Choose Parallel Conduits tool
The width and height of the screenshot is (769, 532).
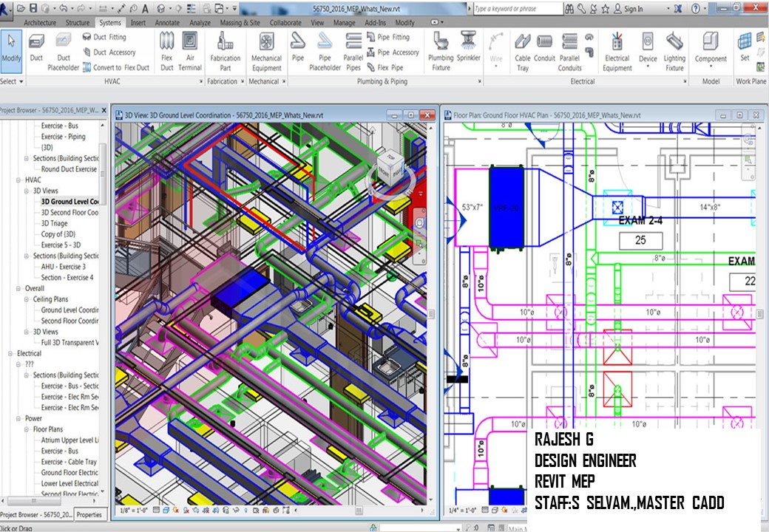point(569,52)
